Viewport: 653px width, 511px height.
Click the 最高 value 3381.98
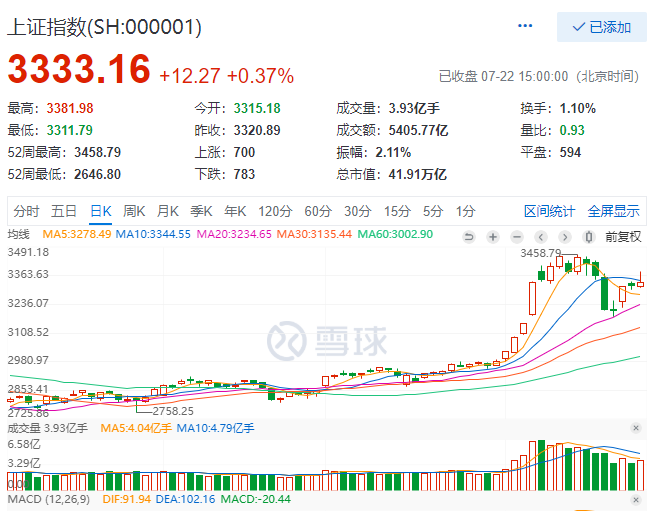pos(70,108)
